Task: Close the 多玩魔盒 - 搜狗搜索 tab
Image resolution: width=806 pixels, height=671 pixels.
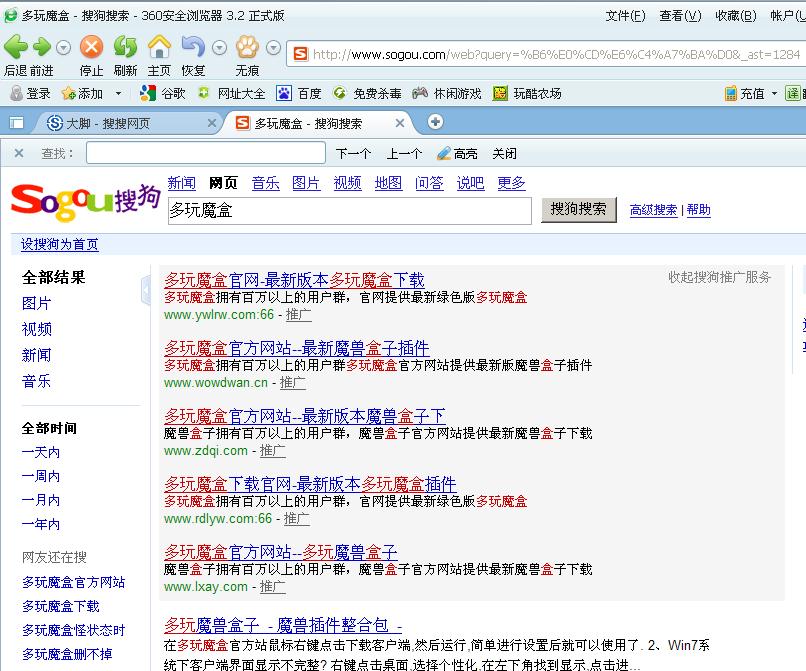Action: [399, 123]
